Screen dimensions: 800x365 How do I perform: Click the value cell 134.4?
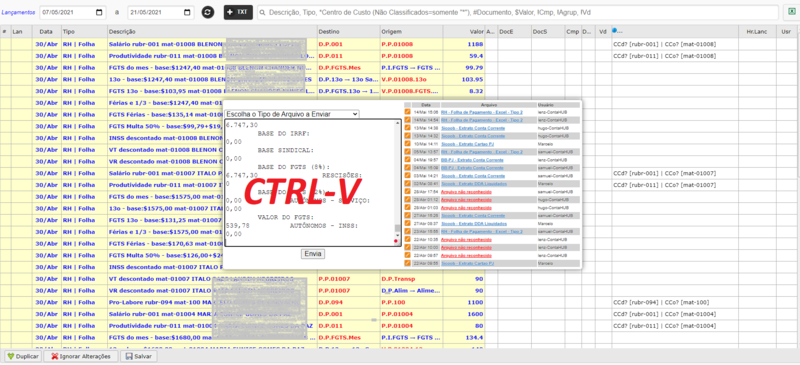[463, 337]
